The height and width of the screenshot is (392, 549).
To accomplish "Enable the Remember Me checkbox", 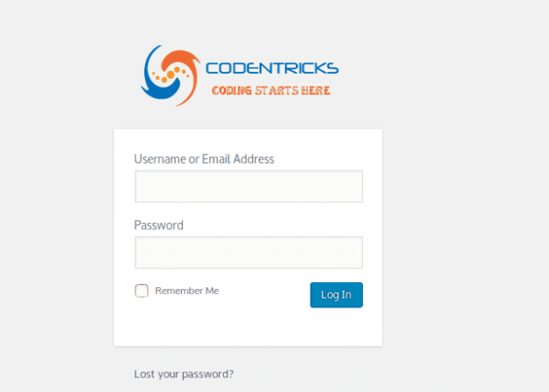I will (x=142, y=291).
